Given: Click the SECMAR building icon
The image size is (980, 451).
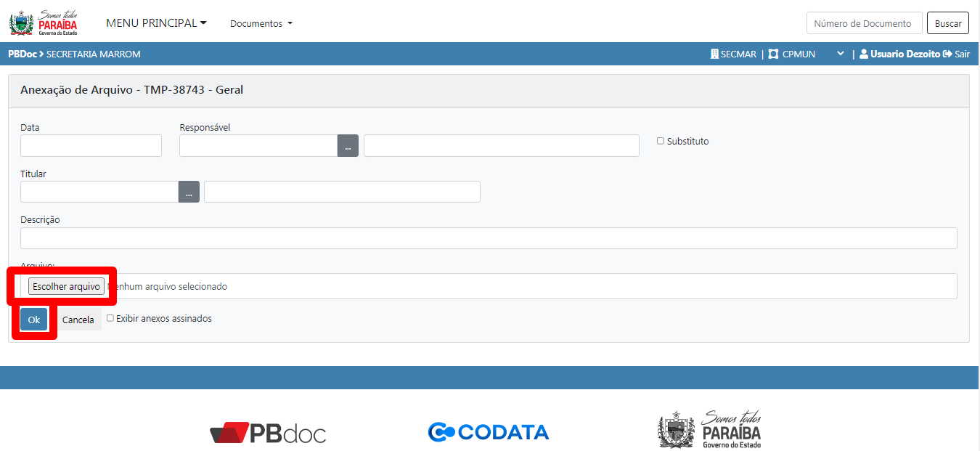Looking at the screenshot, I should point(714,54).
